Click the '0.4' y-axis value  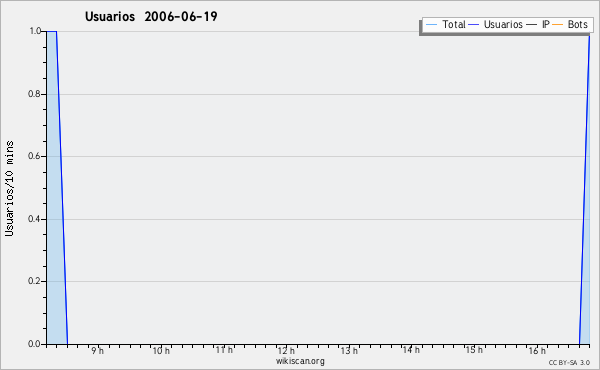[34, 219]
